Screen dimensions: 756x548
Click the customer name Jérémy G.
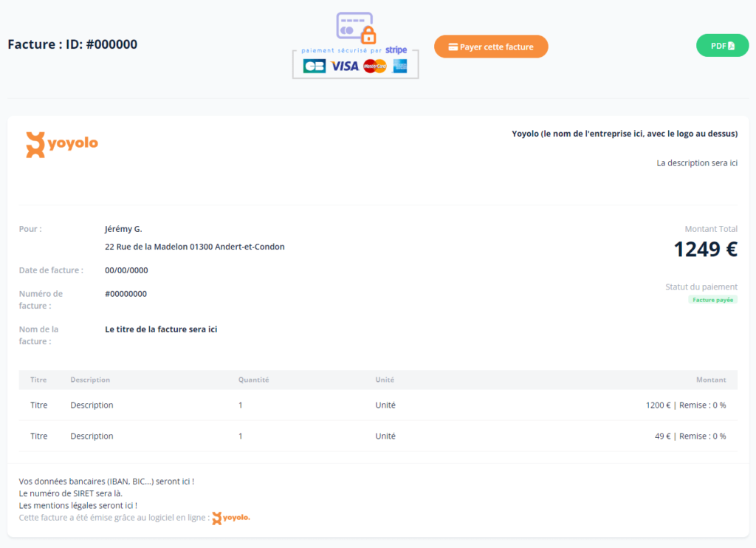[123, 229]
